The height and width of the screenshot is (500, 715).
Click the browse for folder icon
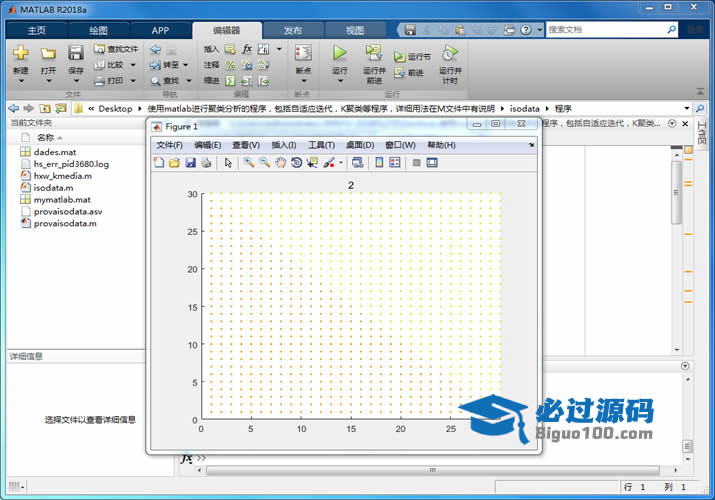pyautogui.click(x=60, y=108)
